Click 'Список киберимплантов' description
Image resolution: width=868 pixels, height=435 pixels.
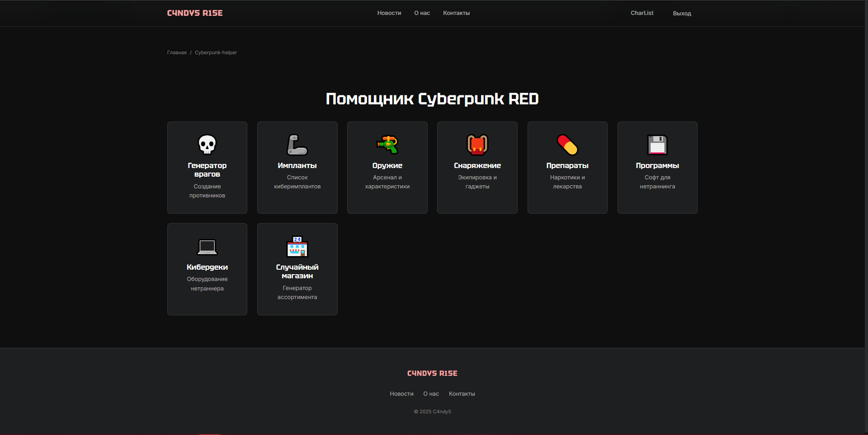click(297, 182)
